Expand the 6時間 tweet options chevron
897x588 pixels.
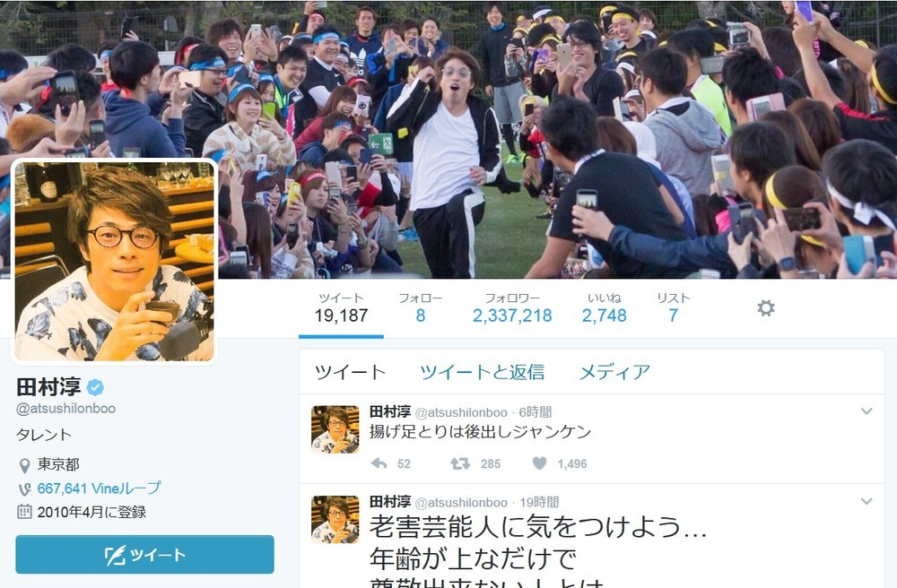tap(867, 411)
